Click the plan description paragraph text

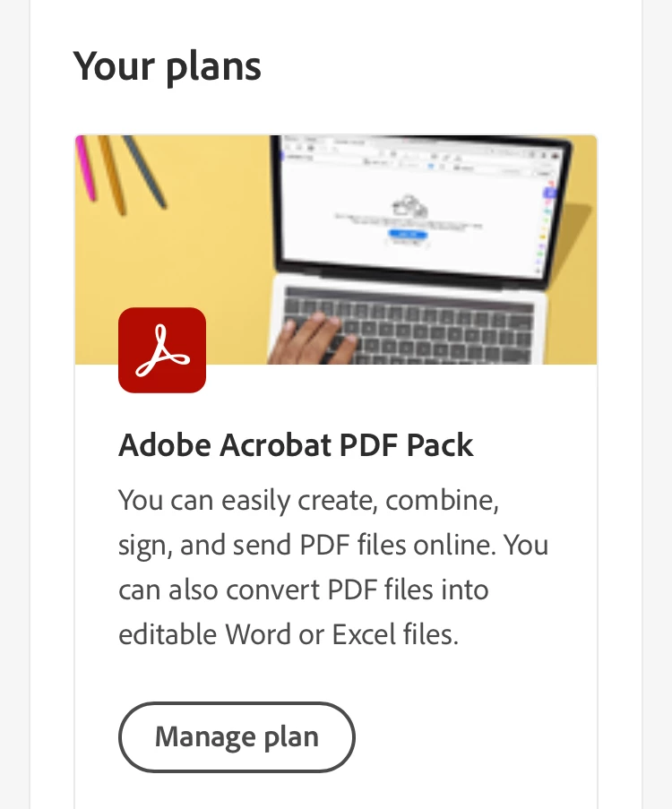point(333,567)
